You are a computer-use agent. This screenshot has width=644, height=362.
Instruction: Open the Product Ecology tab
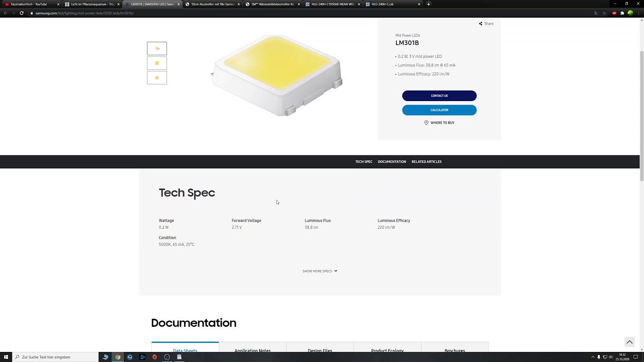tap(387, 347)
